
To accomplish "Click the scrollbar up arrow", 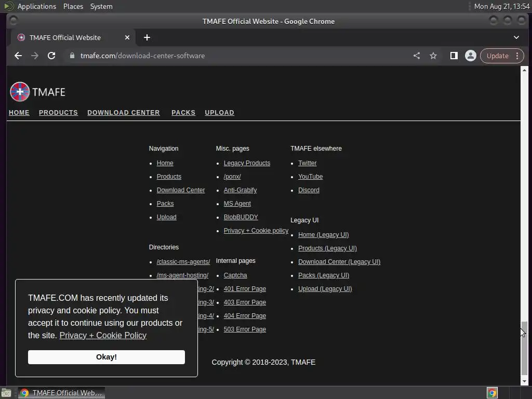I will [524, 70].
